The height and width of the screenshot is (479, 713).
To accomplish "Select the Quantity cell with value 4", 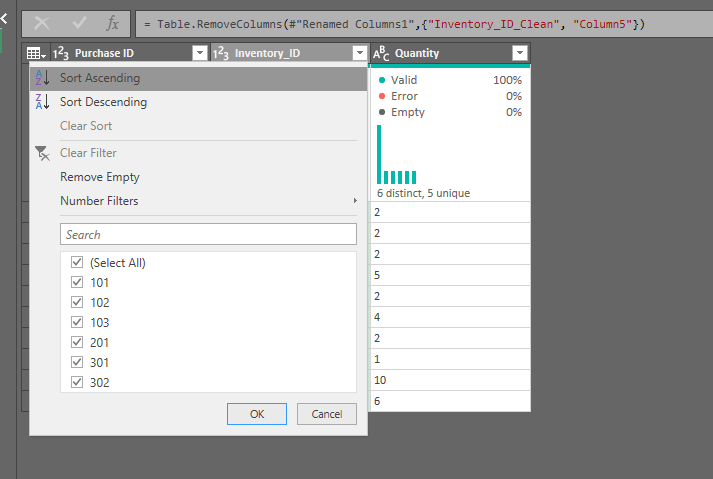I will point(450,317).
